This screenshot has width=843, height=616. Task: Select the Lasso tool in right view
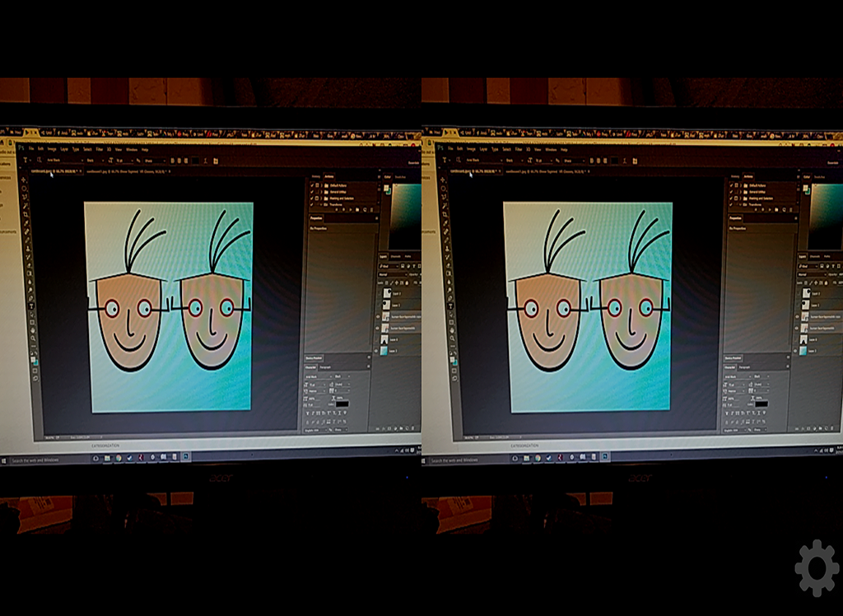[x=445, y=196]
